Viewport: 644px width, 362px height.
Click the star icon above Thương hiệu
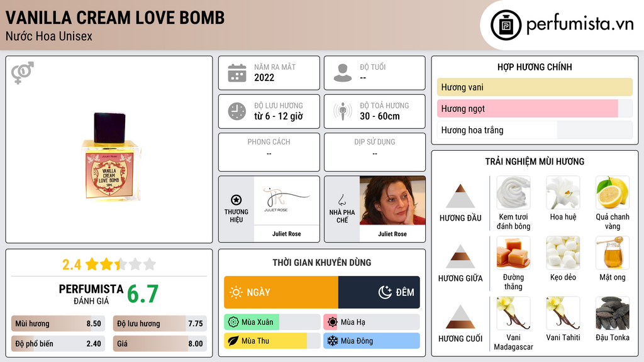click(236, 200)
